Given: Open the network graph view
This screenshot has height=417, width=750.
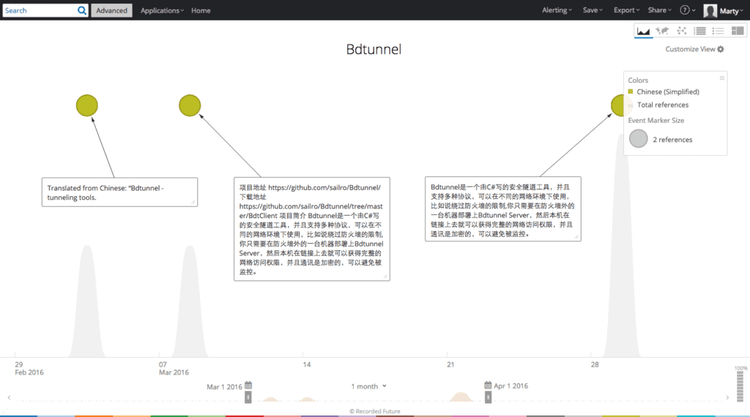Looking at the screenshot, I should coord(681,32).
